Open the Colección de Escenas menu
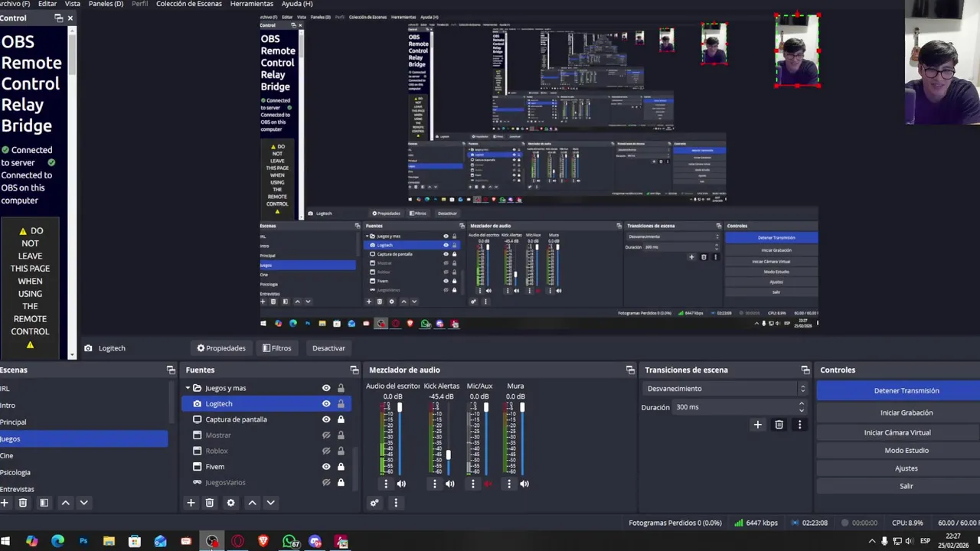Image resolution: width=980 pixels, height=551 pixels. [x=189, y=4]
